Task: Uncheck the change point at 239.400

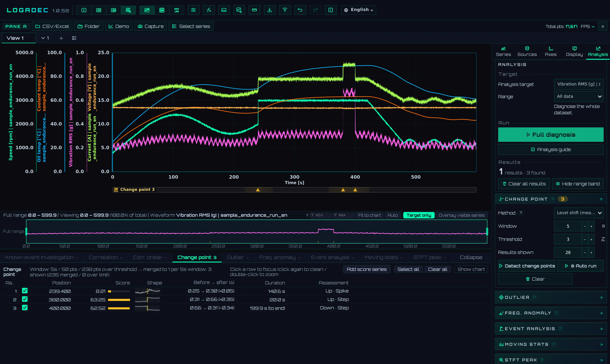Action: coord(25,291)
